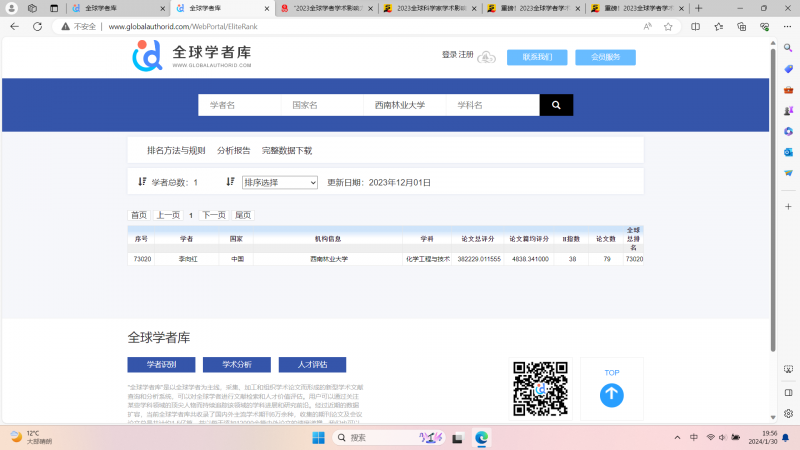The height and width of the screenshot is (450, 800).
Task: Click the 全球学者库 logo icon
Action: (x=147, y=56)
